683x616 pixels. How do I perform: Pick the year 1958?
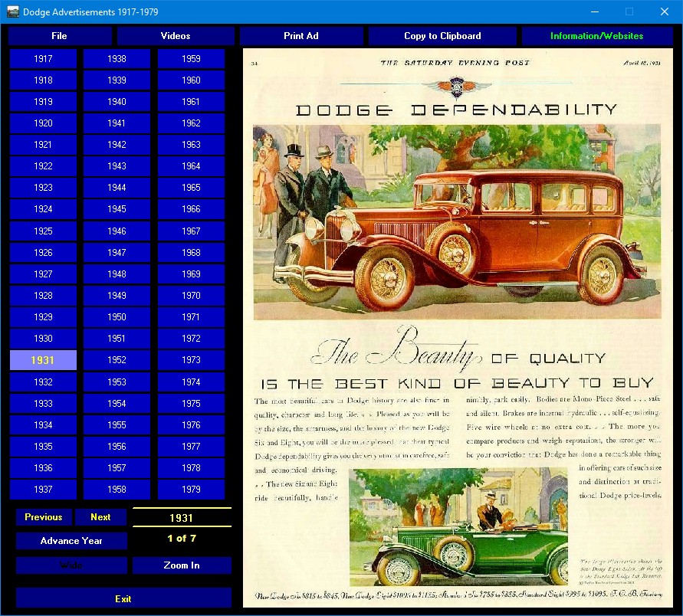pos(117,490)
